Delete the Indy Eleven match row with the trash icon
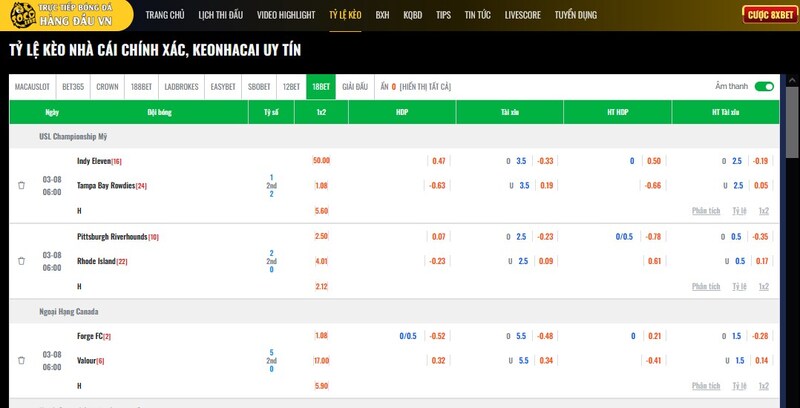The width and height of the screenshot is (800, 408). [21, 186]
